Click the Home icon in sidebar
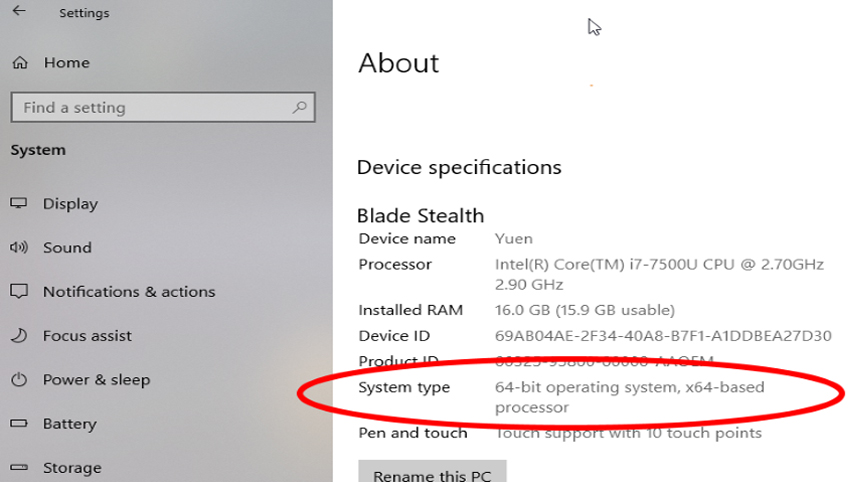The height and width of the screenshot is (482, 856). point(19,62)
